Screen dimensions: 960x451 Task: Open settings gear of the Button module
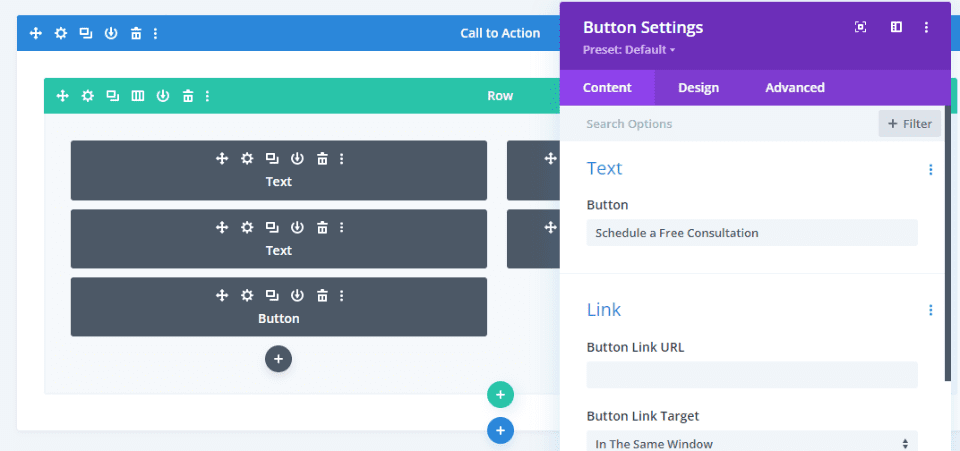coord(247,295)
